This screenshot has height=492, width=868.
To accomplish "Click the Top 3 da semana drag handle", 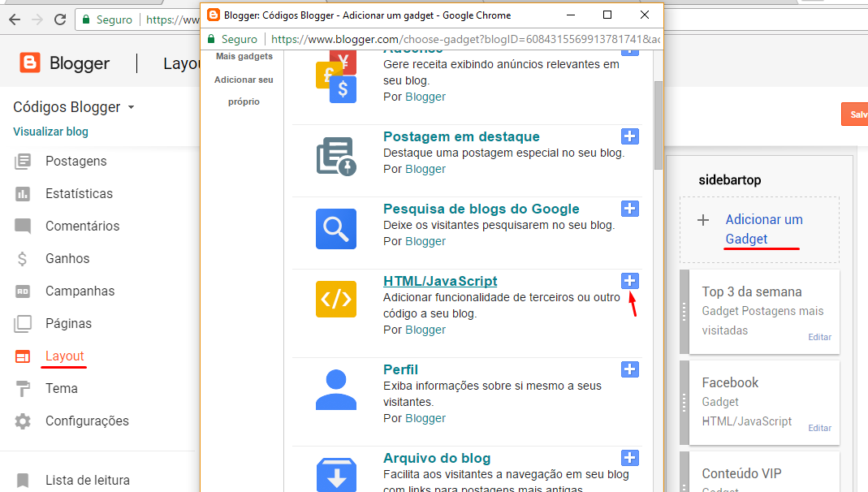I will click(684, 312).
